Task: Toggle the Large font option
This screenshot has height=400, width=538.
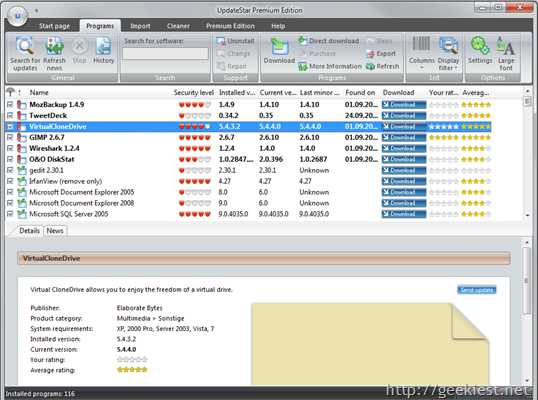Action: (506, 54)
